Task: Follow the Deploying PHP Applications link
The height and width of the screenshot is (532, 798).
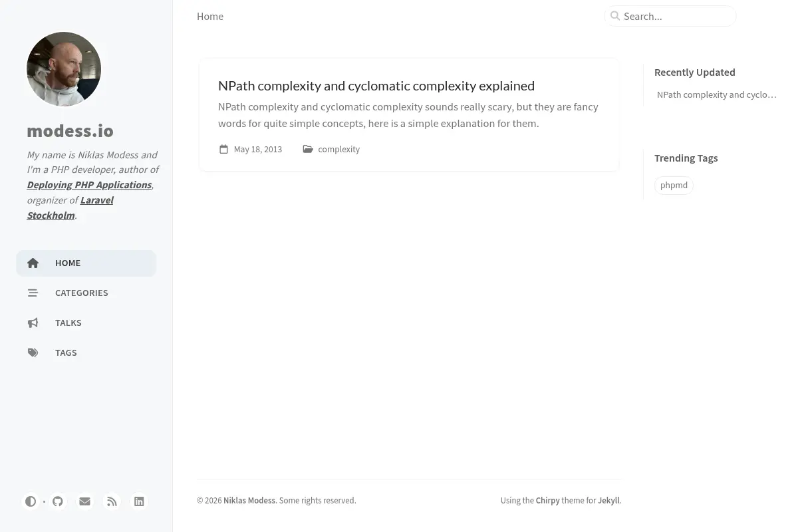Action: pos(89,185)
